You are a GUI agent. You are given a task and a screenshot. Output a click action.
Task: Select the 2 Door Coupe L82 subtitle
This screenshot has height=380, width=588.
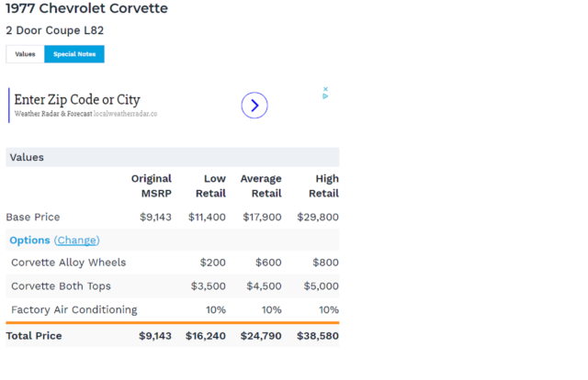click(x=54, y=30)
